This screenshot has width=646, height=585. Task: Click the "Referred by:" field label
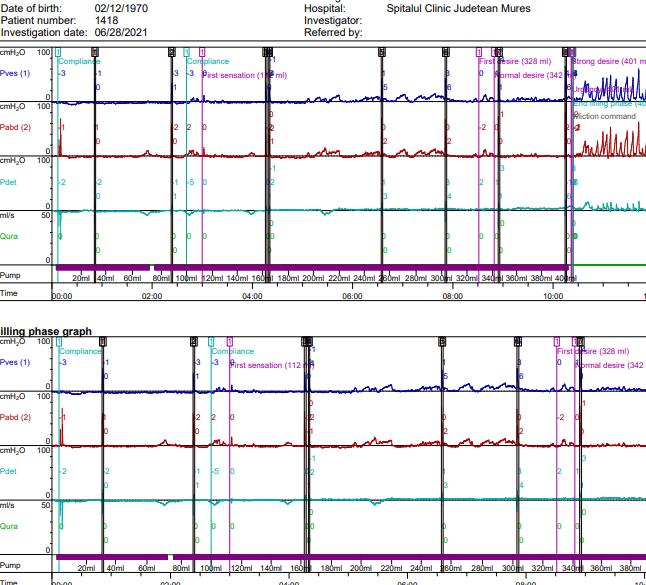pos(333,32)
